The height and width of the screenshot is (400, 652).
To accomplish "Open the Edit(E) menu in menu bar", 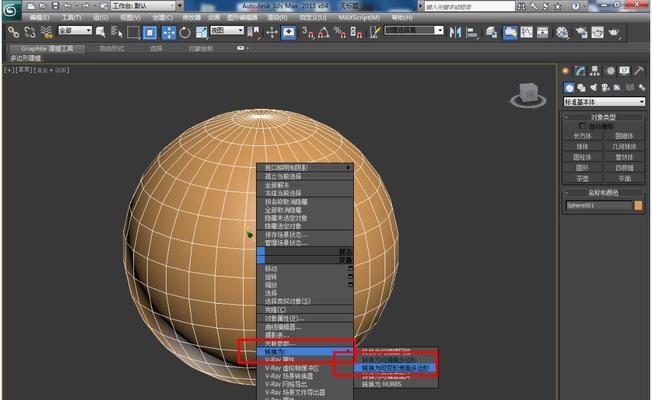I will click(40, 17).
